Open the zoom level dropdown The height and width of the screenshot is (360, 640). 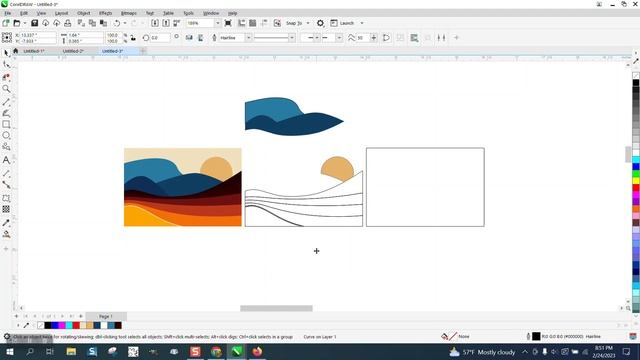coord(217,23)
